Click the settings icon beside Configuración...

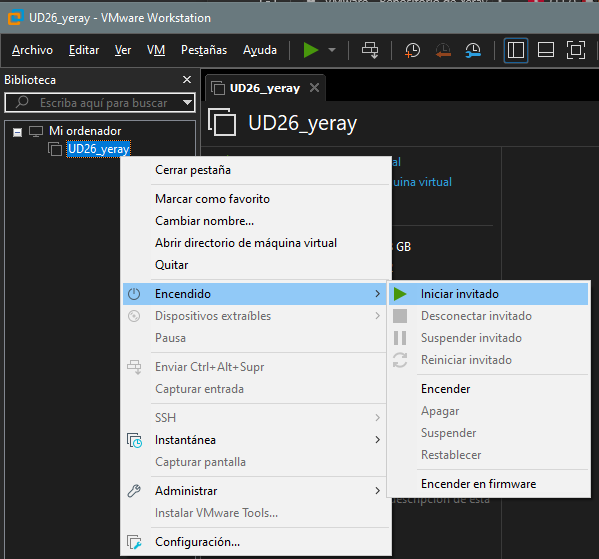134,542
